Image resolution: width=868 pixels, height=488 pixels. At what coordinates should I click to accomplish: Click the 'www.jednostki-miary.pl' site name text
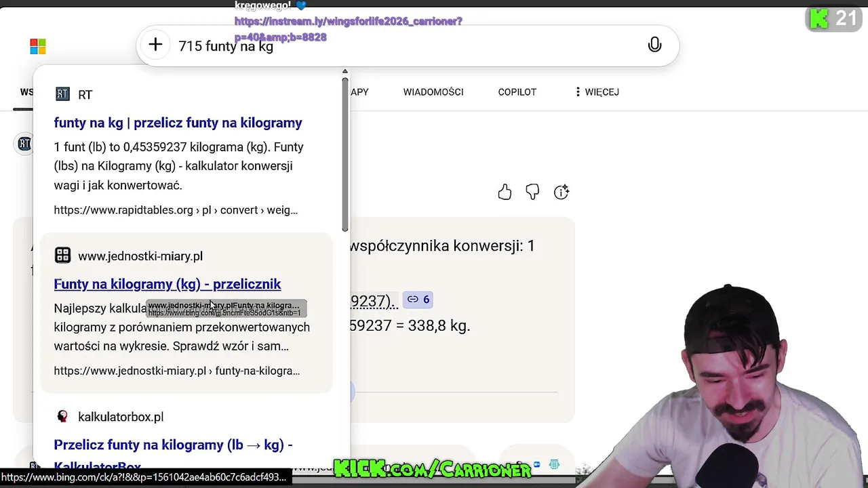pyautogui.click(x=140, y=256)
